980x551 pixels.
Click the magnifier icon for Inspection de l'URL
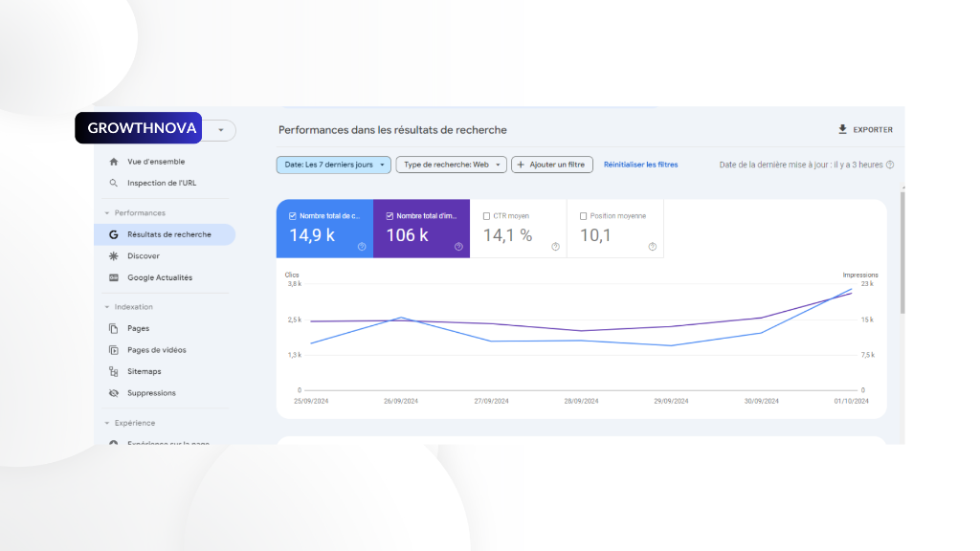point(114,183)
